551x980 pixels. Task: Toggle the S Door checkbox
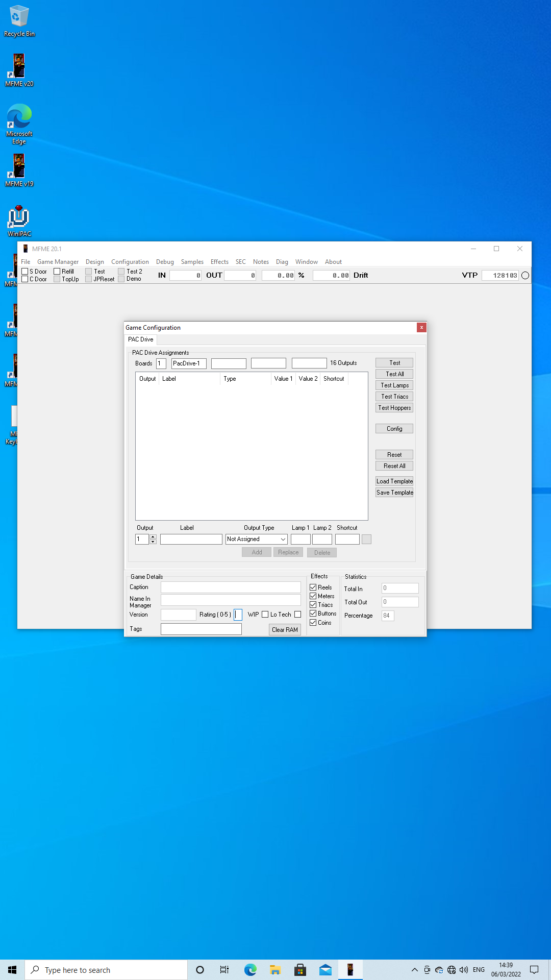click(25, 272)
